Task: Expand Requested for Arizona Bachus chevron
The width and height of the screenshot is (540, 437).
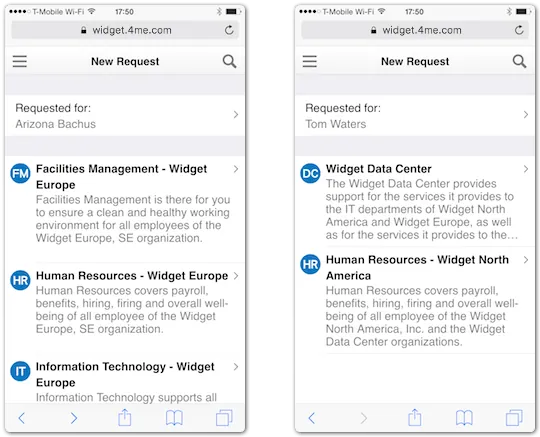Action: [236, 115]
